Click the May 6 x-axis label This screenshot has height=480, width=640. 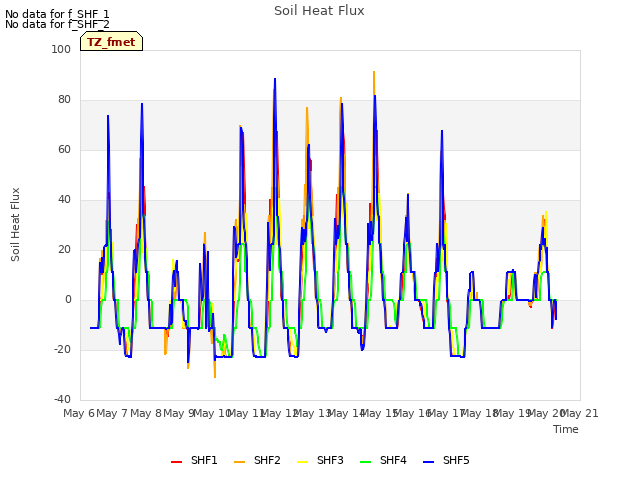pos(79,413)
